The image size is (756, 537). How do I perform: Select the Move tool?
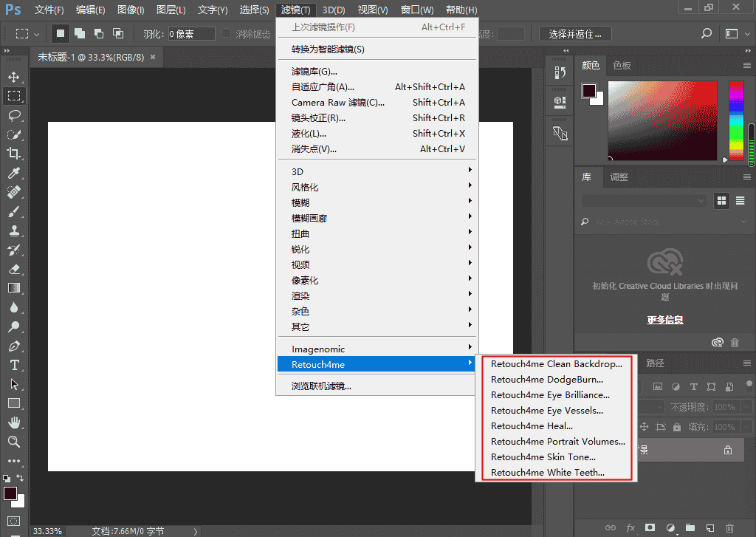tap(14, 77)
